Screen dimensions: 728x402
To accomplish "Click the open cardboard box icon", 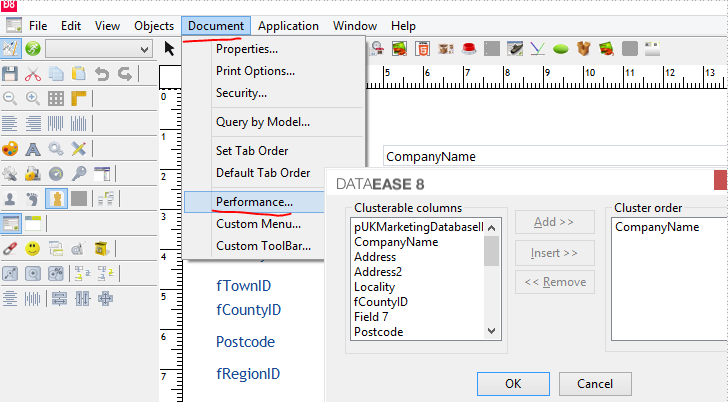I will tap(584, 48).
